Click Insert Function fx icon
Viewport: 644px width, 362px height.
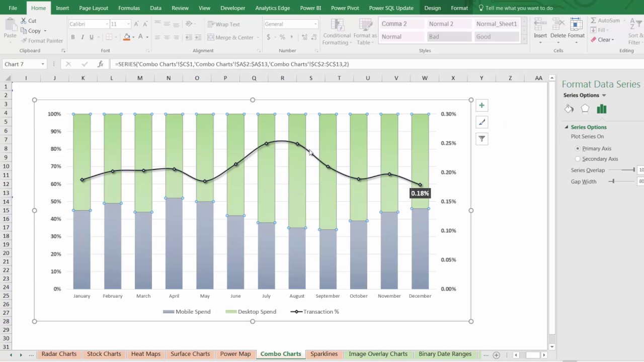click(100, 64)
